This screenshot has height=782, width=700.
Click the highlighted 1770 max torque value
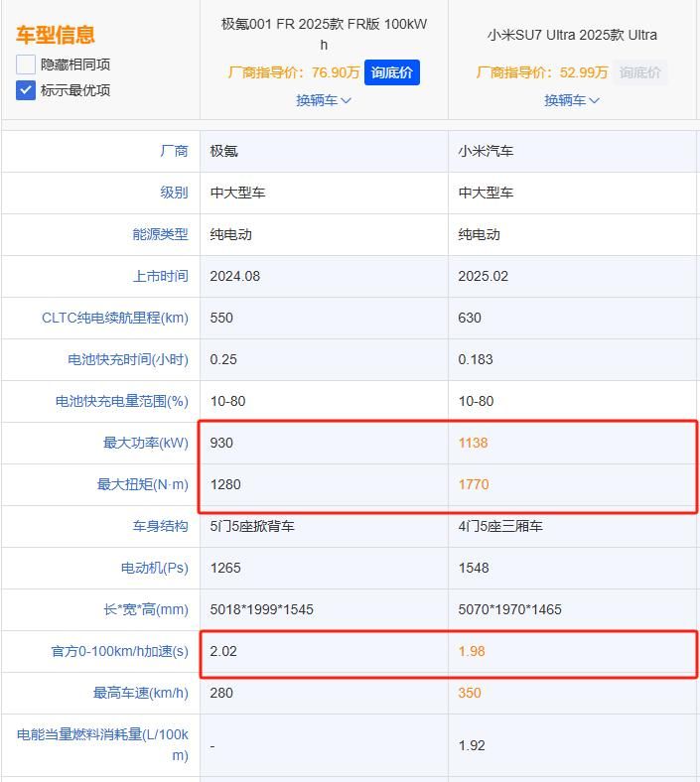pyautogui.click(x=474, y=484)
